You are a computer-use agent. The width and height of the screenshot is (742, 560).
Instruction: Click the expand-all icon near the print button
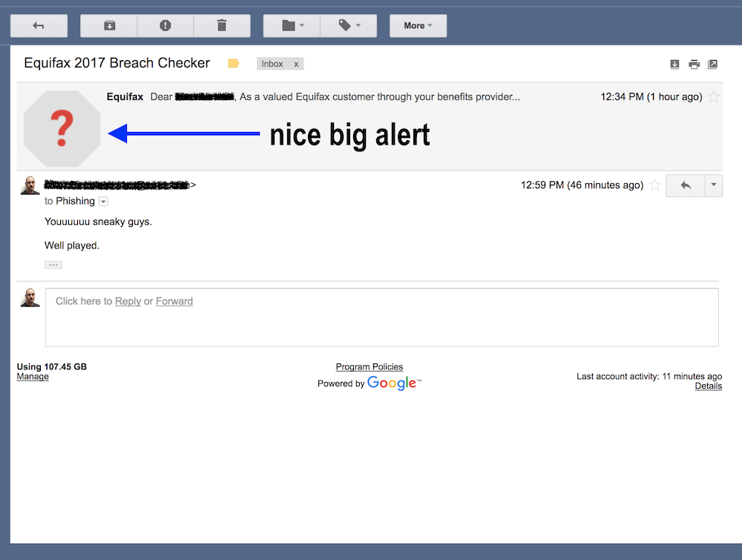[674, 65]
